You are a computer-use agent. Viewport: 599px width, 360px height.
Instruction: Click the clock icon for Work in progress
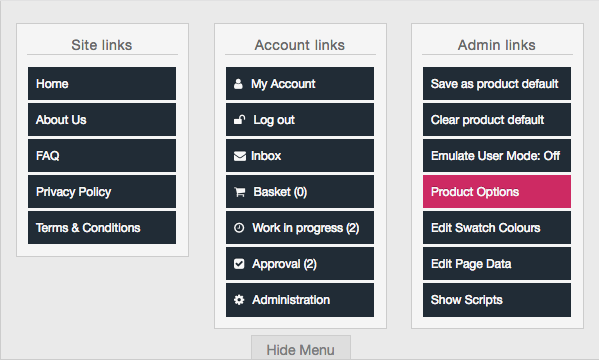coord(239,228)
